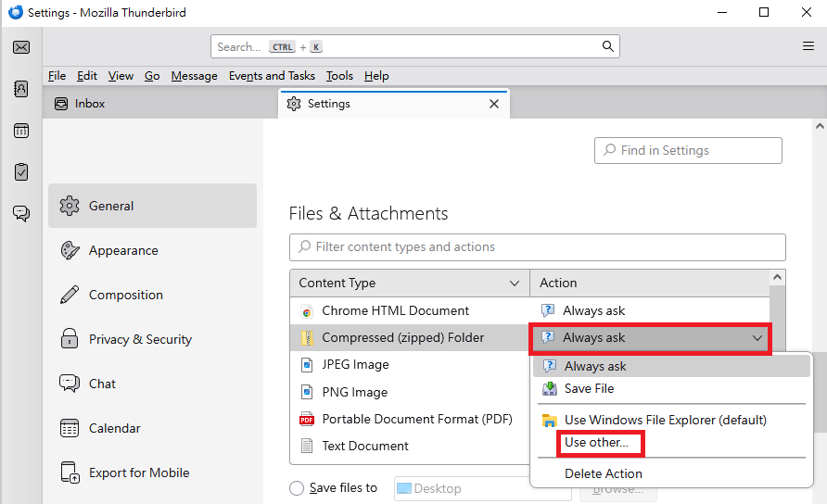
Task: Open Privacy & Security settings
Action: click(x=140, y=339)
